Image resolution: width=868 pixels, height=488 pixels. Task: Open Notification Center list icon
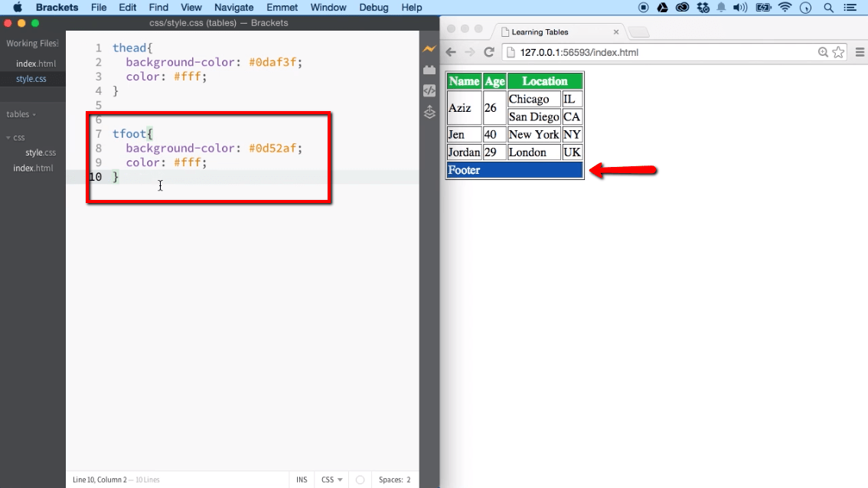tap(850, 7)
